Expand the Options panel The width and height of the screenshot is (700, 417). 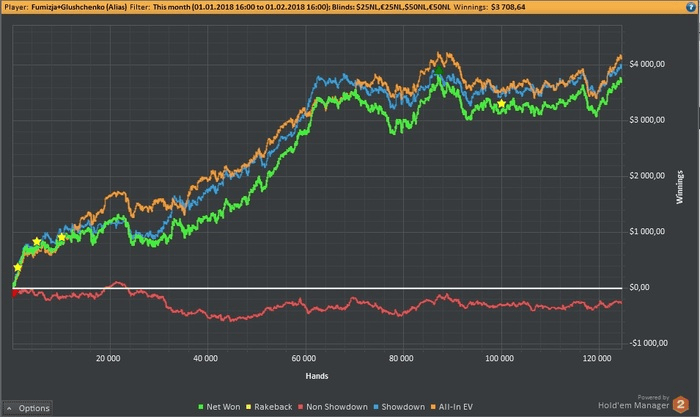point(28,408)
